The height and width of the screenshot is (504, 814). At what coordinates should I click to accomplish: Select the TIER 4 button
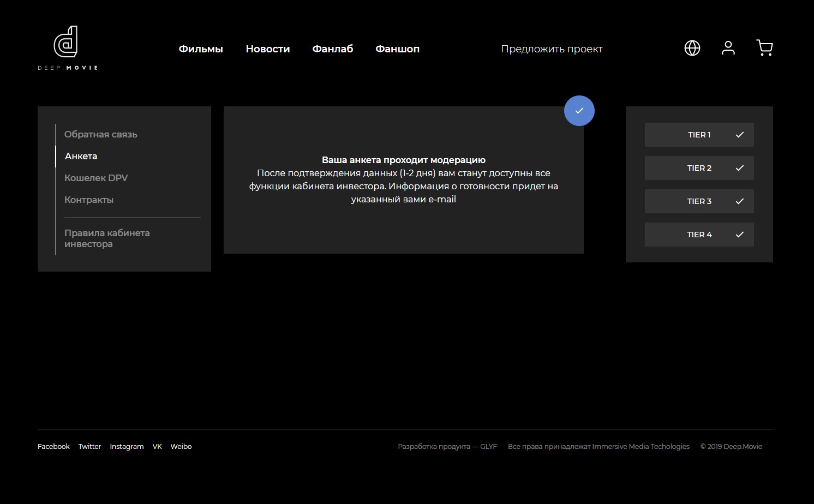[x=699, y=235]
